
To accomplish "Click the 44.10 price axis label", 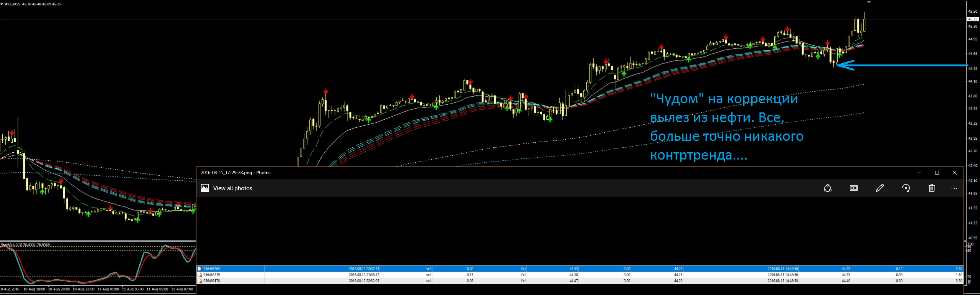I will [x=972, y=81].
